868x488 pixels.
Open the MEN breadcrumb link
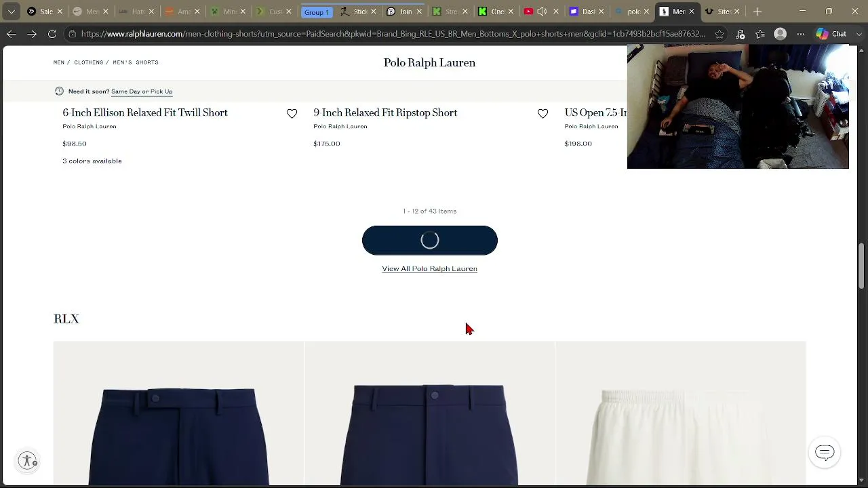59,62
